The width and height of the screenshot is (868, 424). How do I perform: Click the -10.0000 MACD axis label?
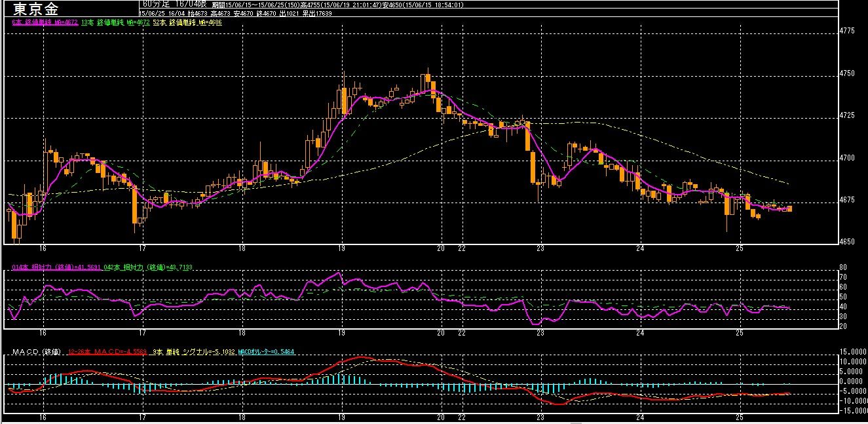tap(853, 400)
